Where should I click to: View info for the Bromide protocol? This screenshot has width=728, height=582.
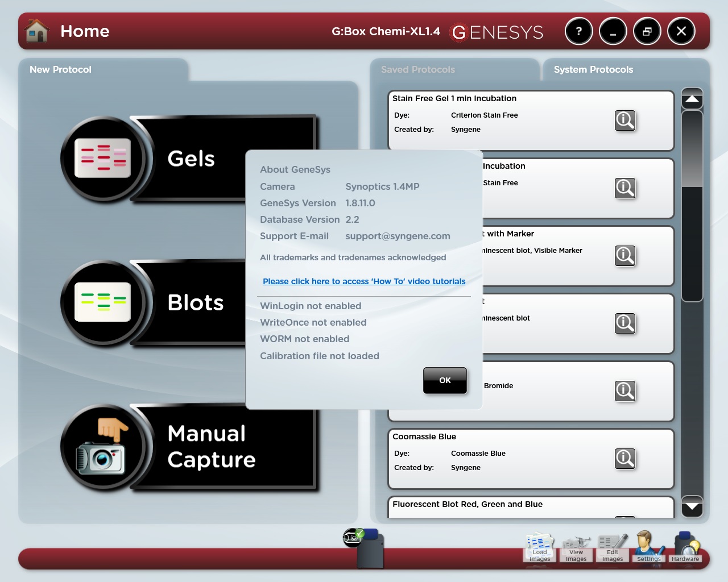tap(625, 391)
